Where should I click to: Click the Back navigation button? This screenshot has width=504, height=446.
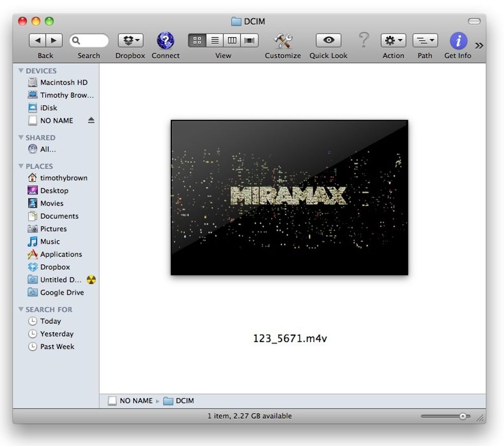38,40
